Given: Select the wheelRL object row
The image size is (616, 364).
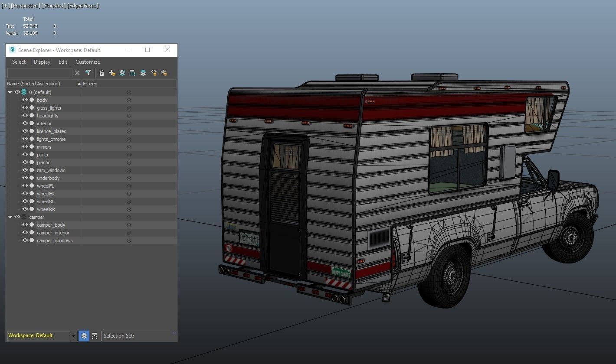Looking at the screenshot, I should pos(46,201).
